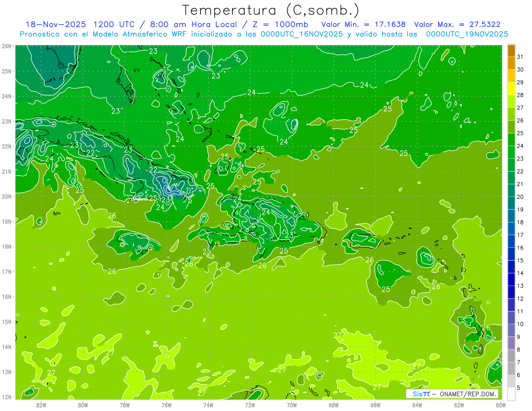Click the '26N' latitude axis label

tap(6, 46)
